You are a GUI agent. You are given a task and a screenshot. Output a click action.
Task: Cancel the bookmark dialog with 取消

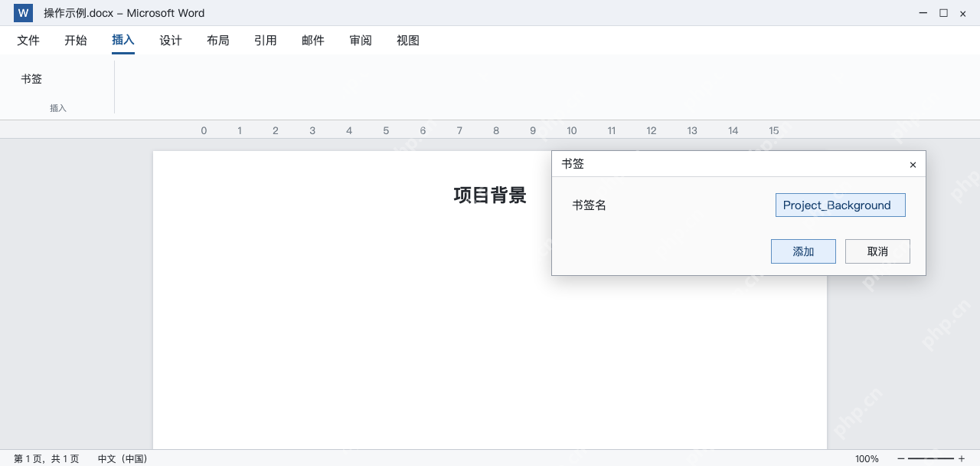click(877, 251)
